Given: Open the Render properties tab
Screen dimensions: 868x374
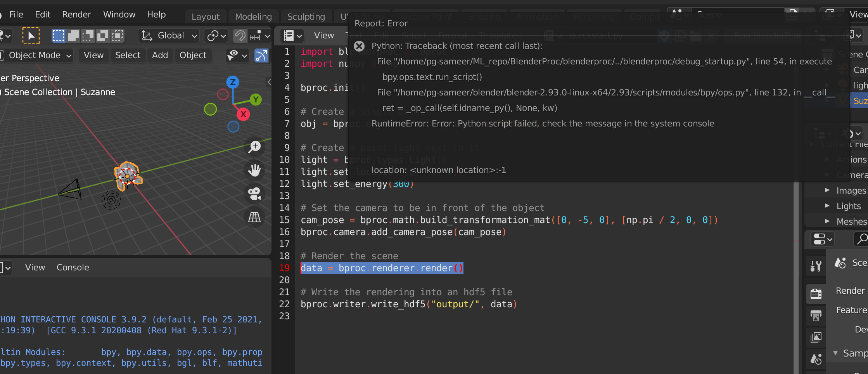Looking at the screenshot, I should click(816, 294).
